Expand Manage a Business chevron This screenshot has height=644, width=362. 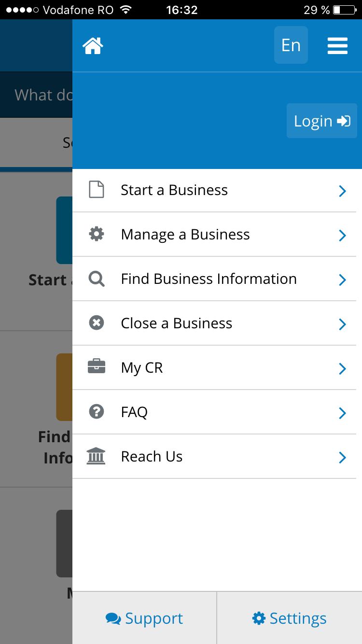tap(342, 235)
